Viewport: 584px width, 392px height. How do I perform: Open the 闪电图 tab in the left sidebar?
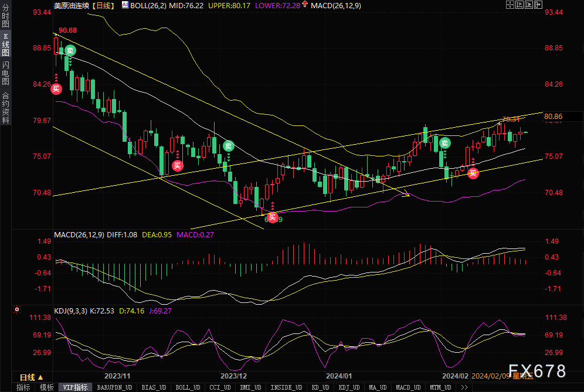tap(6, 73)
